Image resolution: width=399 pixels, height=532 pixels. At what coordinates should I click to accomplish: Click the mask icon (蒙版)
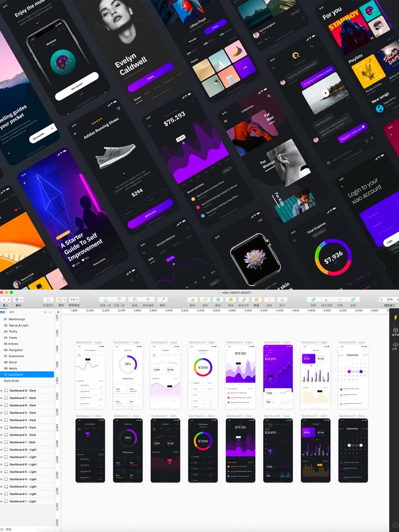click(x=218, y=300)
